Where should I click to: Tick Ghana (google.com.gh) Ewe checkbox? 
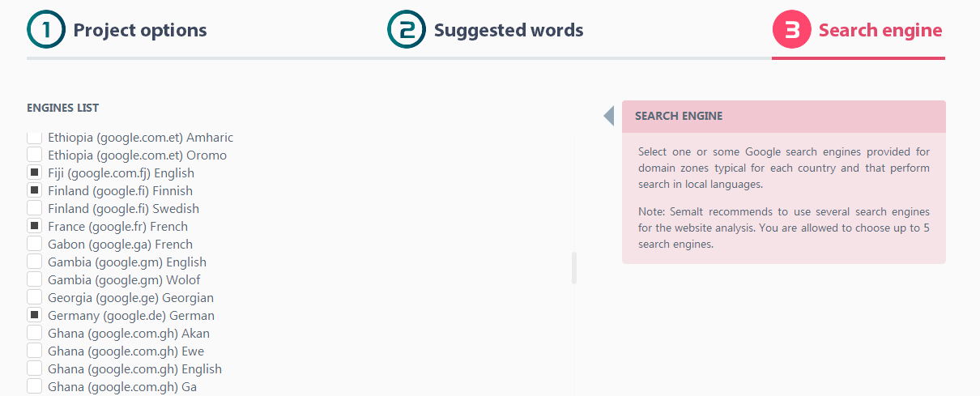pyautogui.click(x=35, y=351)
